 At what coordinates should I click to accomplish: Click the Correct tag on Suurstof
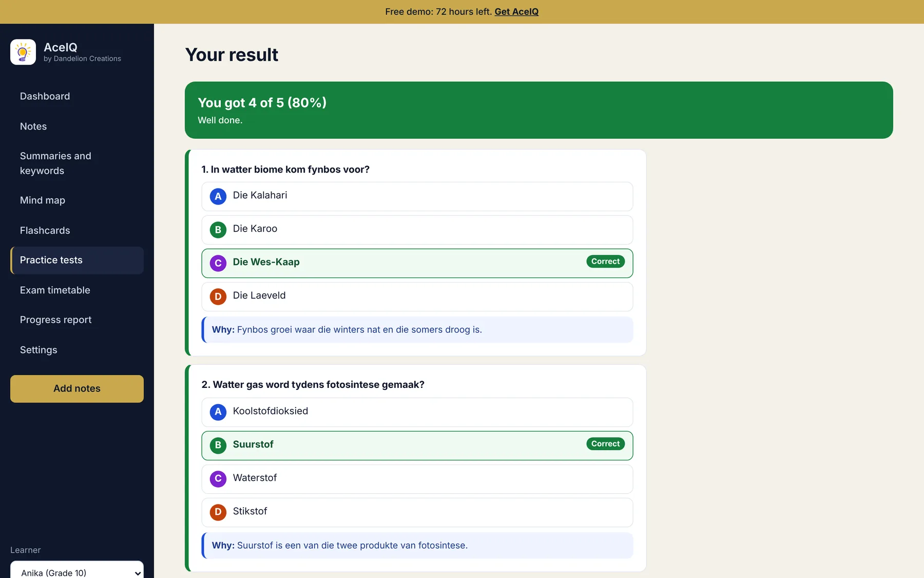[605, 444]
